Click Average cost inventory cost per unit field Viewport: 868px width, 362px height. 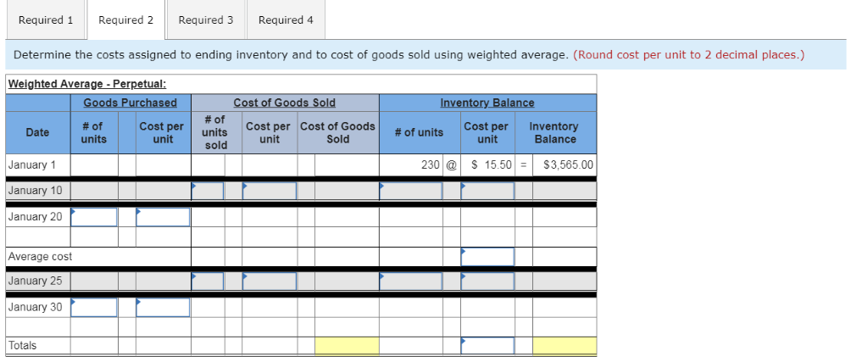(x=487, y=257)
